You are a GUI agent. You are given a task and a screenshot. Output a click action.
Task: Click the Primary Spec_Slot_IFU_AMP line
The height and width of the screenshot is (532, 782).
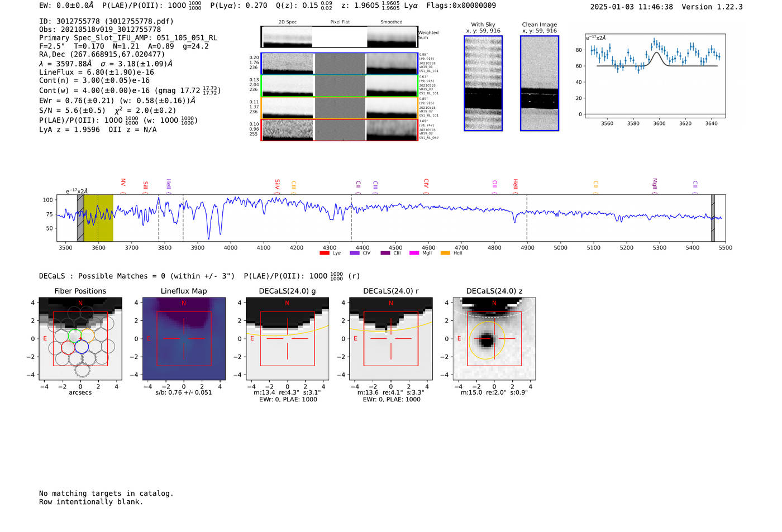pos(128,38)
